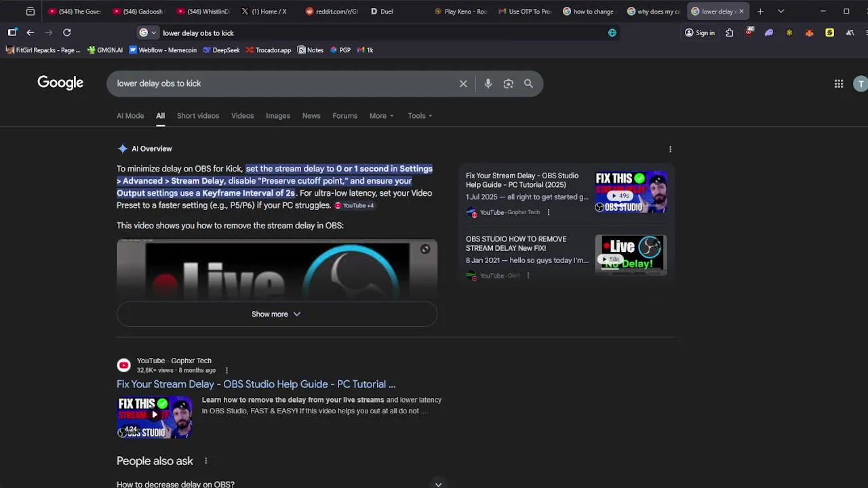This screenshot has width=868, height=488.
Task: Click the AI Overview embedded video preview
Action: tap(277, 270)
